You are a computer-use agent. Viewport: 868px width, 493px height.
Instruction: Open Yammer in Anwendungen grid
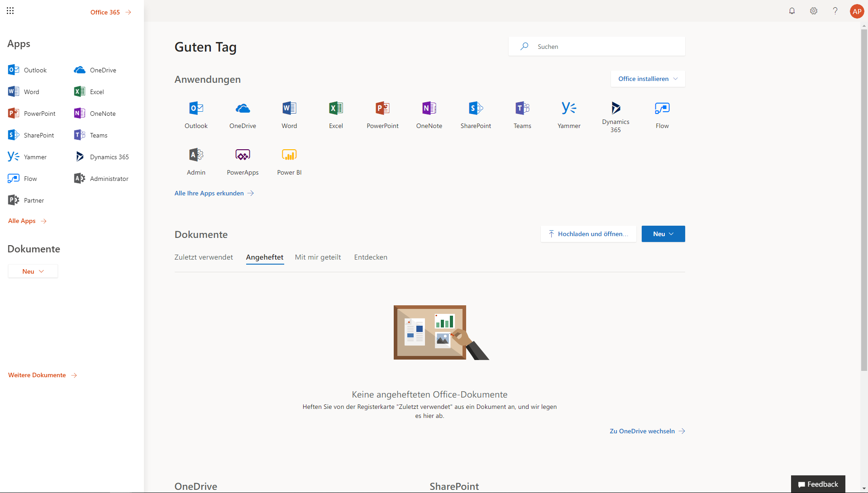[x=569, y=115]
